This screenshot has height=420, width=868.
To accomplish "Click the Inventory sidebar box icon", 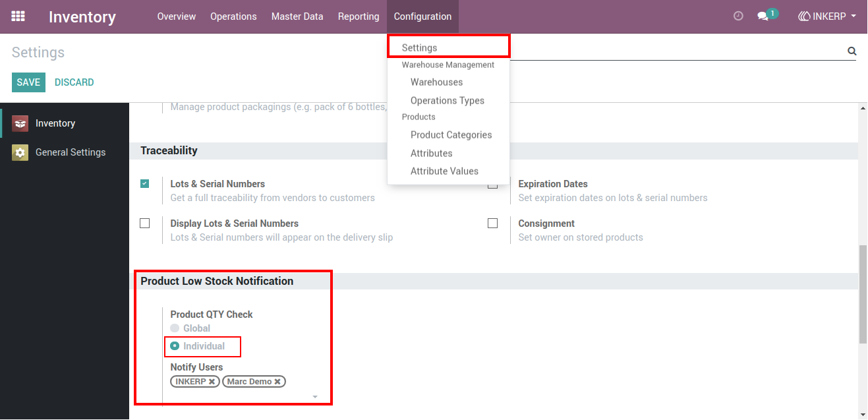I will click(20, 123).
